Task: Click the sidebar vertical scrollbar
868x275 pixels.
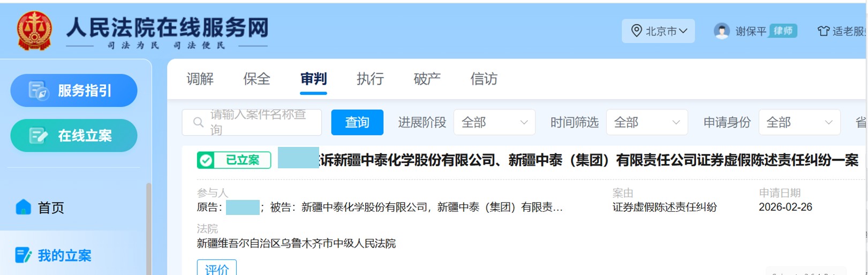Action: point(149,229)
